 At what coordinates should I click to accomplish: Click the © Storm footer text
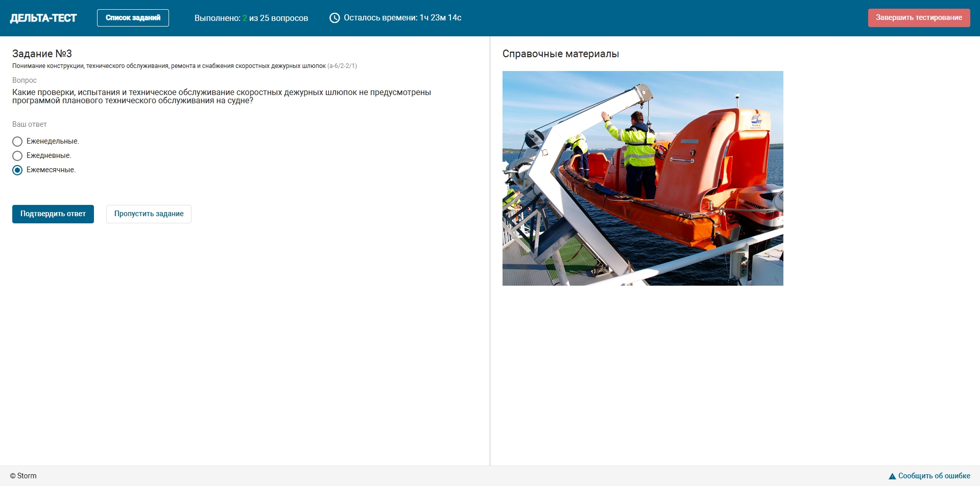tap(23, 476)
